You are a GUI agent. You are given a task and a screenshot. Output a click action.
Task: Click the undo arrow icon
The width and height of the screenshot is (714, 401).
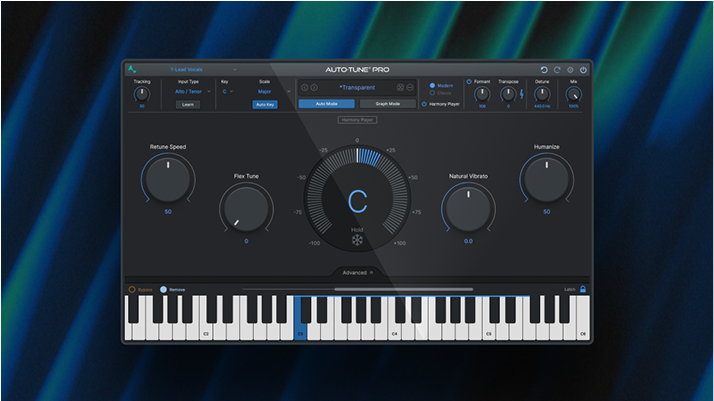[544, 70]
